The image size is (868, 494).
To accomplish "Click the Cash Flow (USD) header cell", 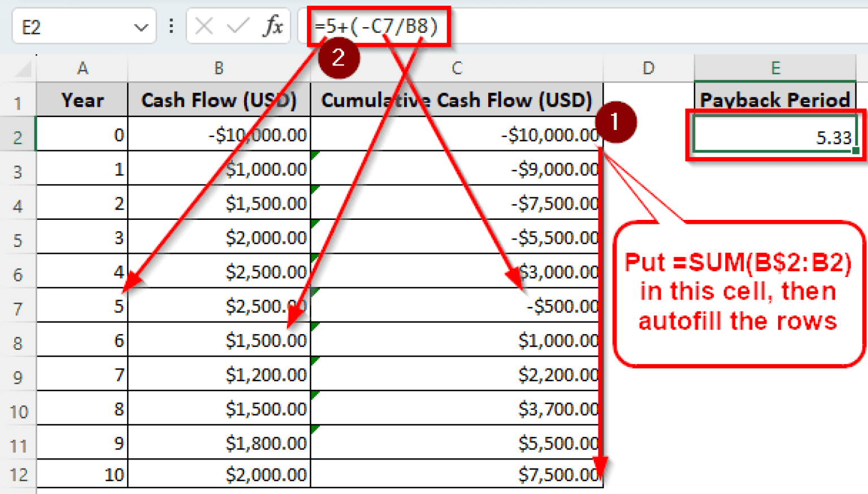I will [219, 100].
